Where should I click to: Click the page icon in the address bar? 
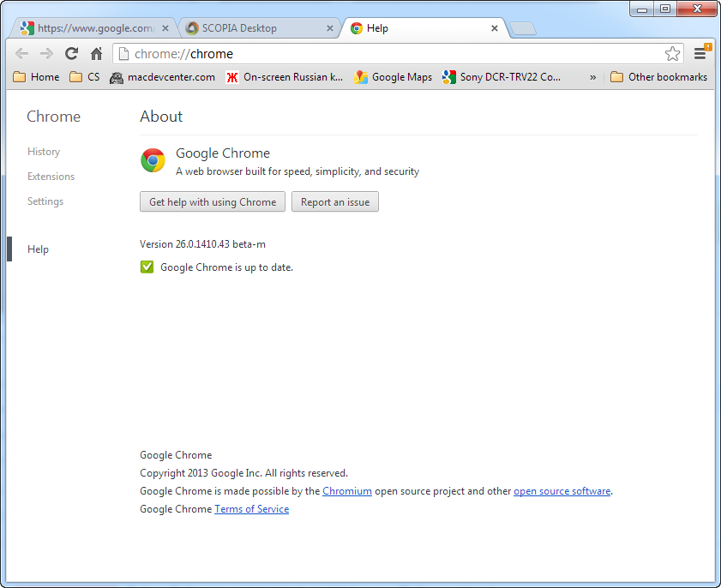[x=123, y=54]
